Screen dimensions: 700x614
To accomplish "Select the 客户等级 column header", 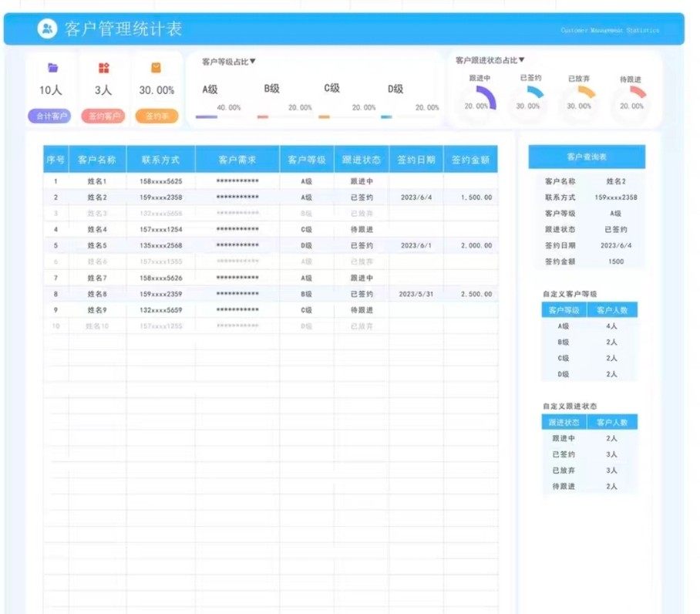I will [306, 160].
